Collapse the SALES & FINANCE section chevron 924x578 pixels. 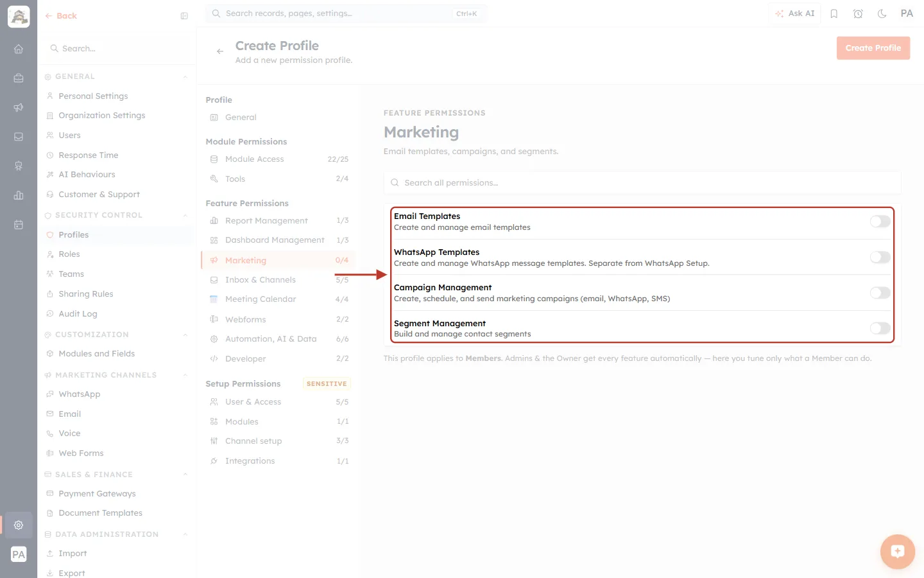(185, 475)
